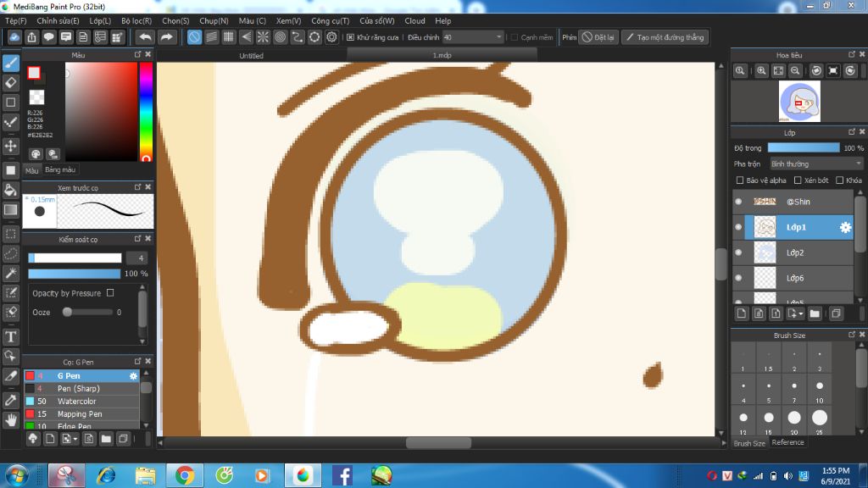
Task: Select the rectangular Selection tool
Action: tap(11, 234)
